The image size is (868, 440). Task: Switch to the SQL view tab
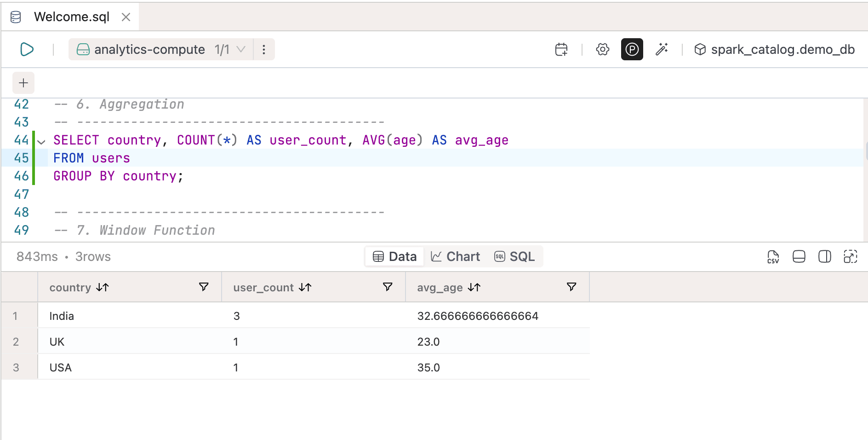click(x=514, y=257)
